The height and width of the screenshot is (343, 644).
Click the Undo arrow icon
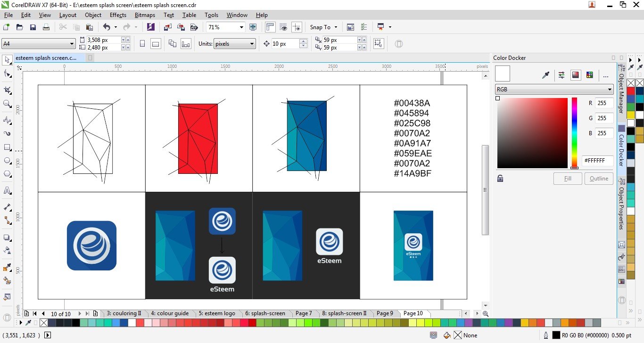[x=107, y=27]
